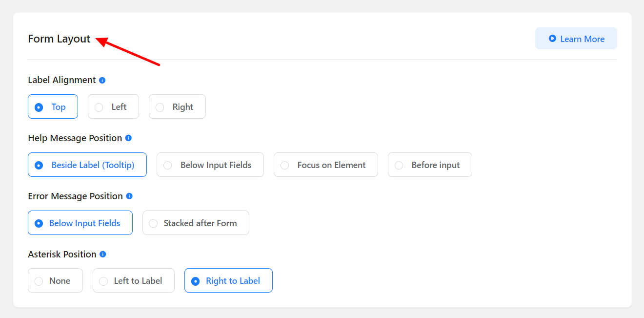644x318 pixels.
Task: Click the Asterisk Position label text
Action: tap(62, 254)
